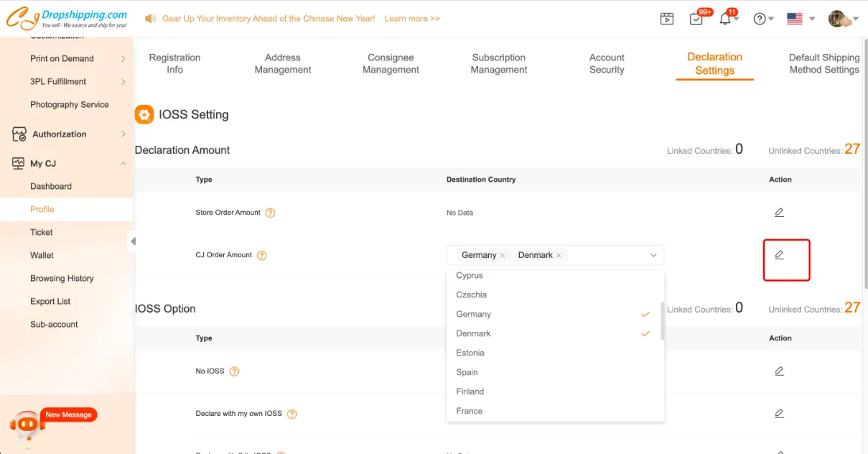
Task: Open the notifications bell icon
Action: tap(725, 19)
